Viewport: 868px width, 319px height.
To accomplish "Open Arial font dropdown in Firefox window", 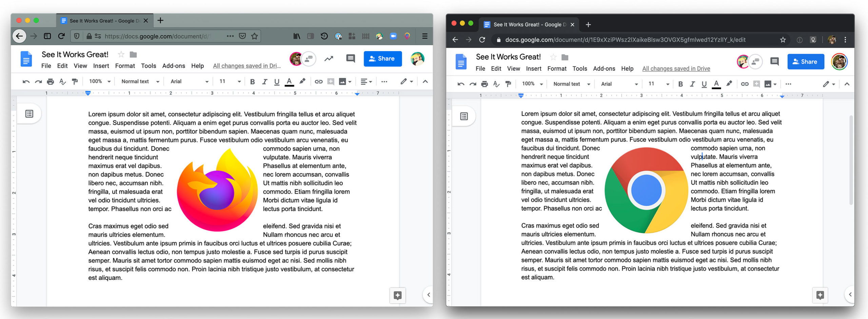I will pos(189,82).
